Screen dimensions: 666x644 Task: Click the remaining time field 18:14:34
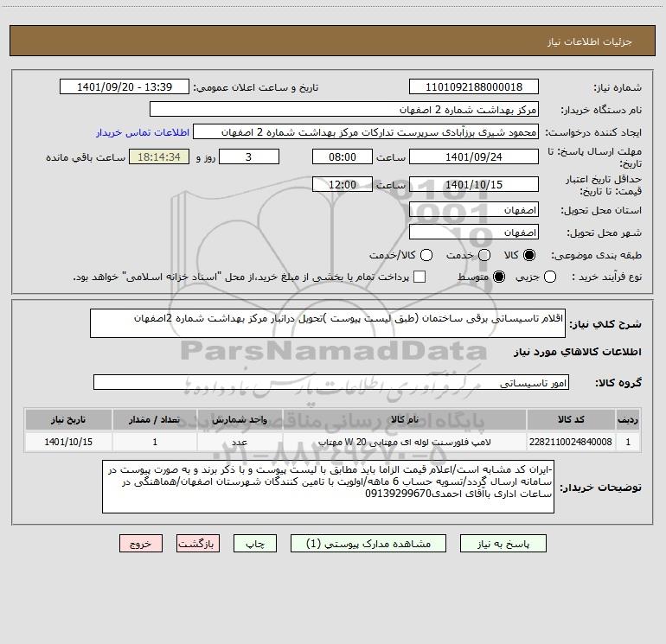tap(159, 156)
